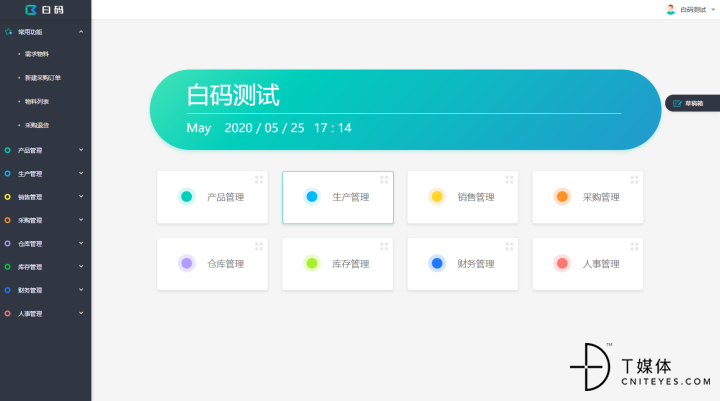
Task: Click the star icon beside 常用功能
Action: pos(8,32)
